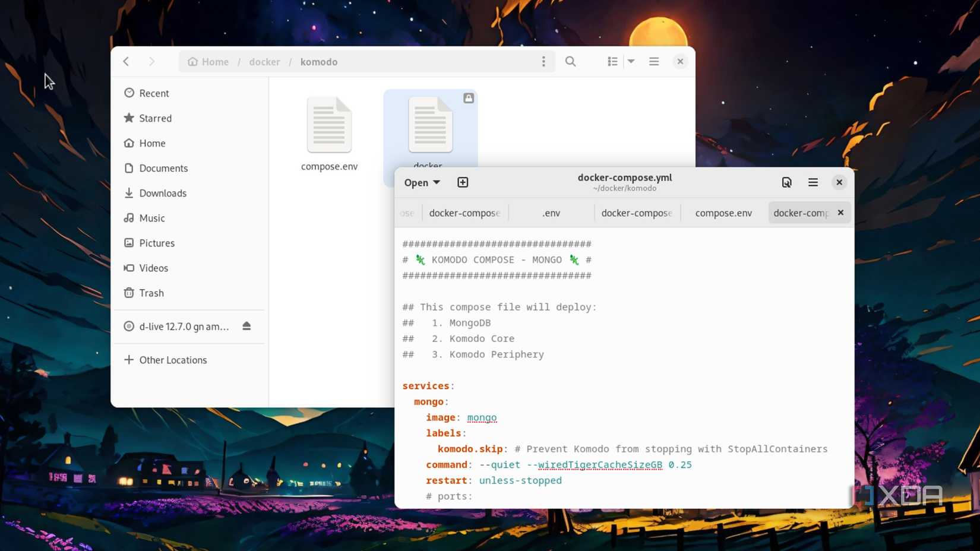
Task: Open the search panel in the file manager
Action: coord(570,61)
